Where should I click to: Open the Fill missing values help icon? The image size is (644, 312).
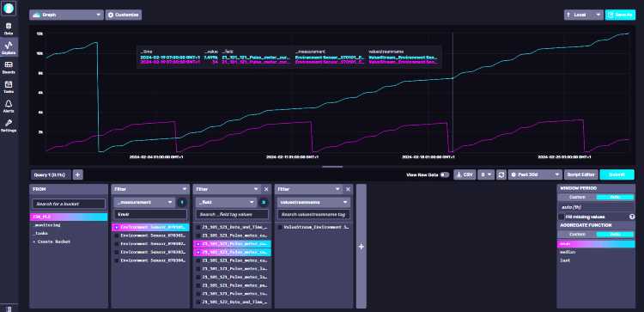click(x=632, y=217)
